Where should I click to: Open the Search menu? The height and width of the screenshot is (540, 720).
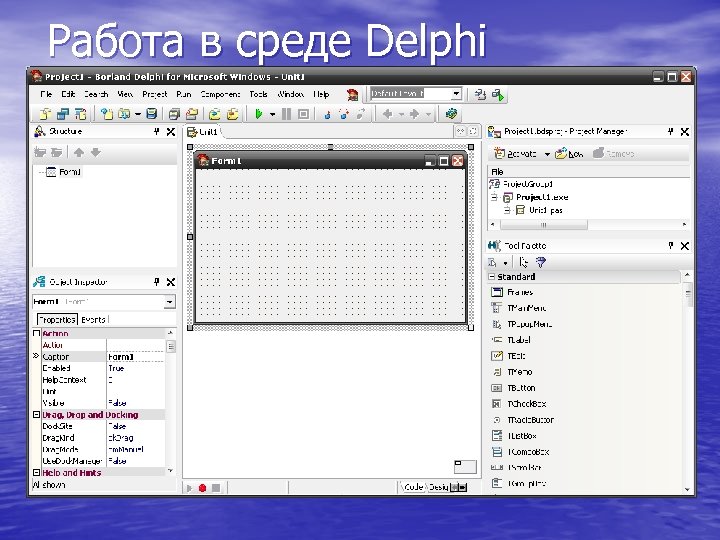(x=96, y=94)
